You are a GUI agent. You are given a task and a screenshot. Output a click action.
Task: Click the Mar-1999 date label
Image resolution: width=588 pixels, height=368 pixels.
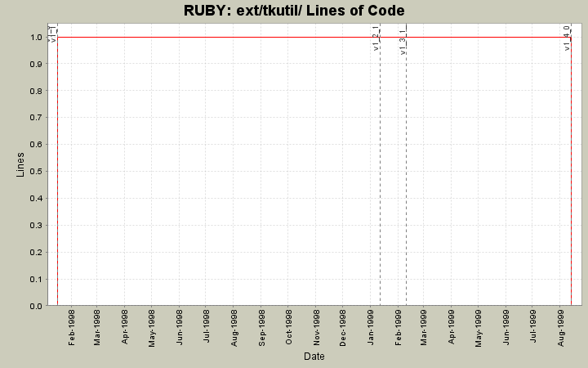tap(423, 327)
